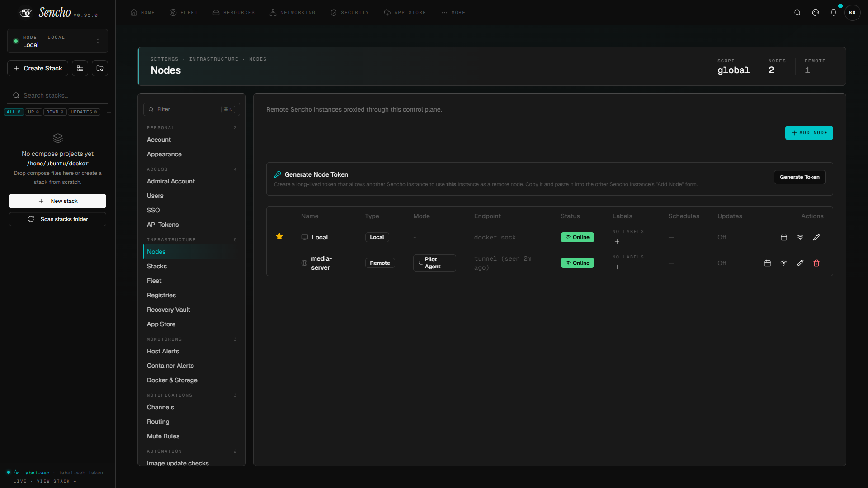Expand the Node Local selector
Viewport: 868px width, 488px height.
(57, 41)
